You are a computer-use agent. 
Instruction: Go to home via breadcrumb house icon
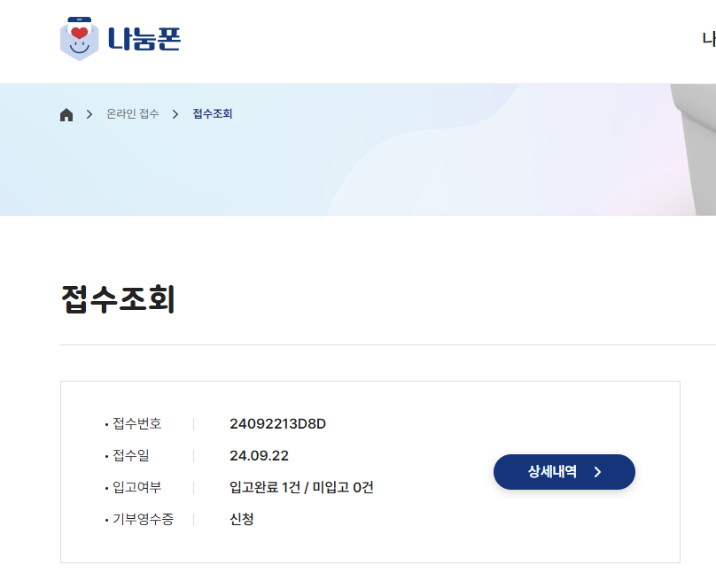[x=66, y=114]
